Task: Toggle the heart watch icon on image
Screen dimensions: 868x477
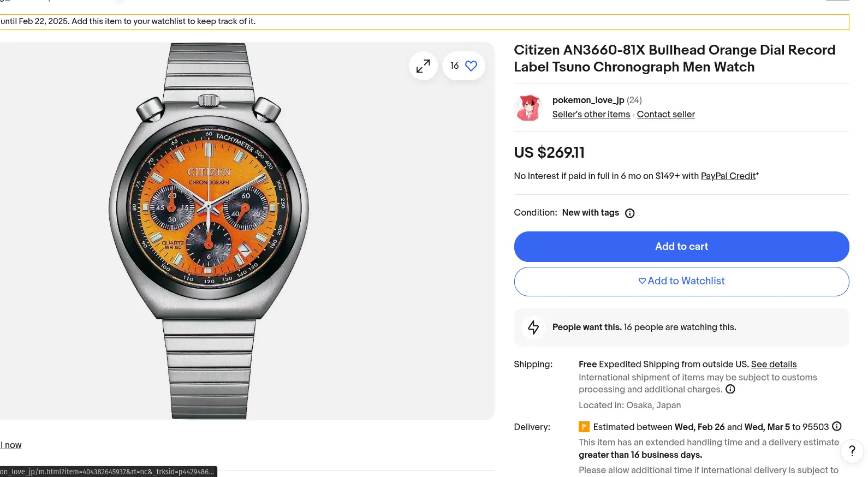Action: point(471,66)
